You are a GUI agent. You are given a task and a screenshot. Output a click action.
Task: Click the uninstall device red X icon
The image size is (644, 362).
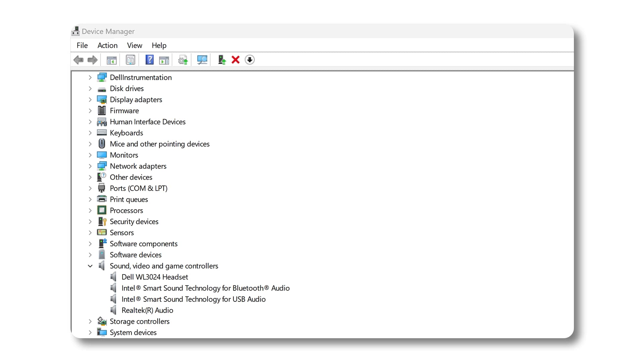pos(235,60)
